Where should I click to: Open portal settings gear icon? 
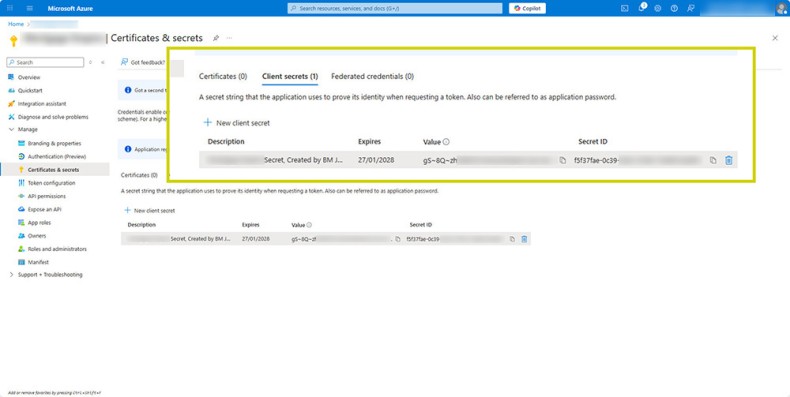pos(657,8)
